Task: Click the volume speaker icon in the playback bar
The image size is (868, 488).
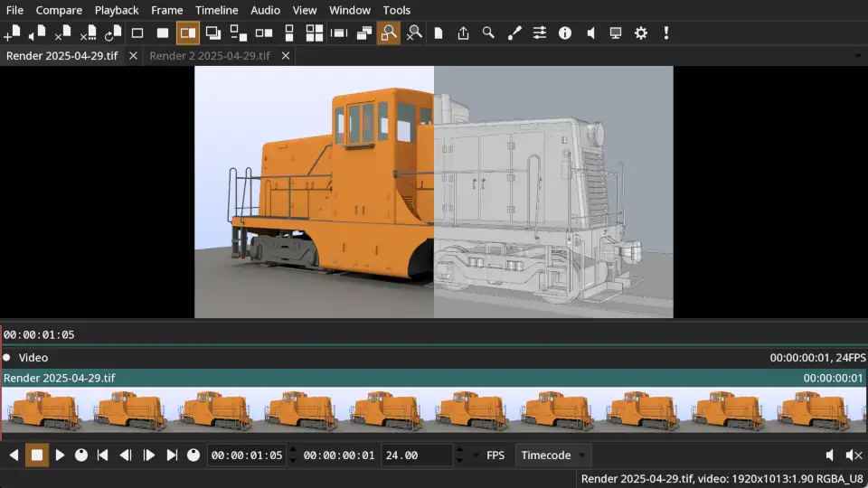Action: pos(830,455)
